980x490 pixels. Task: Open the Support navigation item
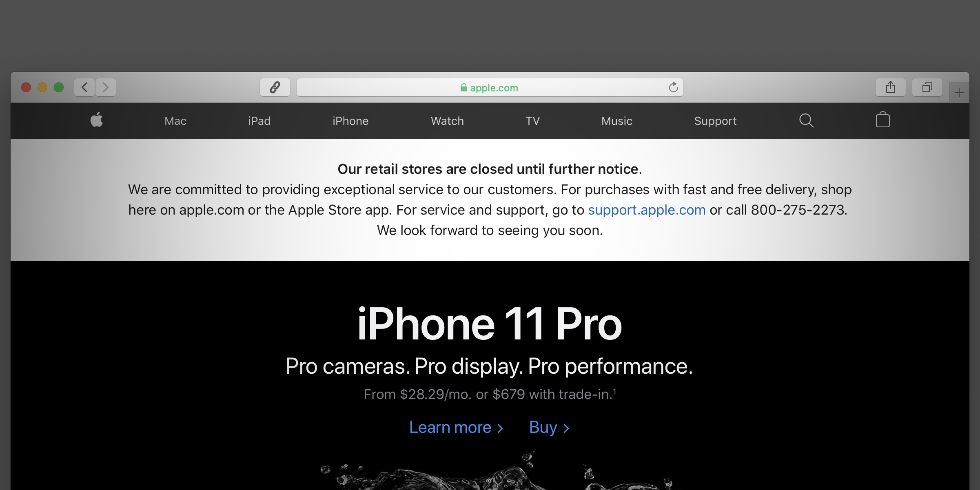(715, 121)
